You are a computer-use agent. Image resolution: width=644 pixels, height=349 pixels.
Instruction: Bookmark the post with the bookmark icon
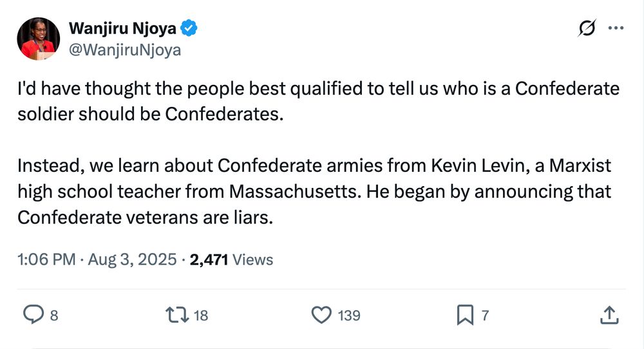(x=465, y=315)
